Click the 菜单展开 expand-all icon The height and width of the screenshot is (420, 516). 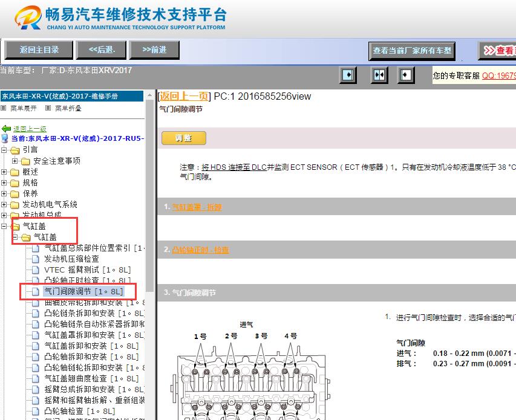tap(3, 108)
